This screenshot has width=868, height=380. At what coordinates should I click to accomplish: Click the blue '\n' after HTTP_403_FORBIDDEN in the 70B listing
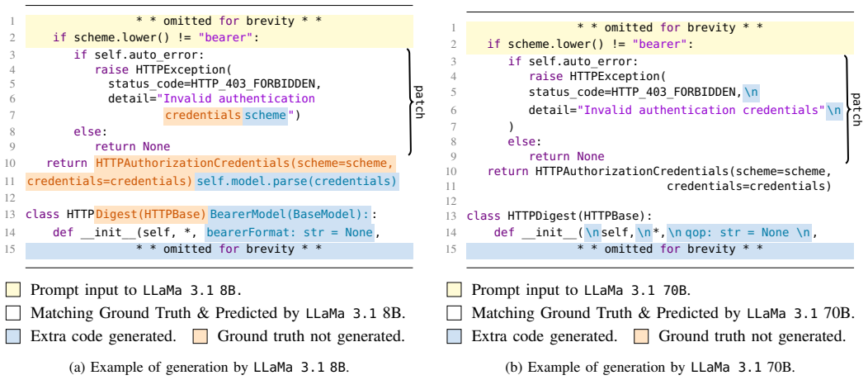tap(751, 92)
